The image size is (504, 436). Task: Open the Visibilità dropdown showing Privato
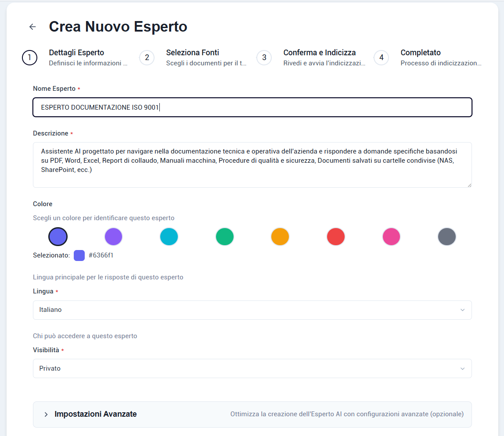(252, 368)
